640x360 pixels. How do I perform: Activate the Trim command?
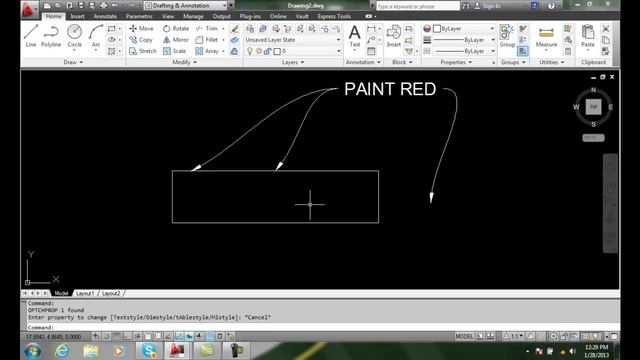click(207, 29)
